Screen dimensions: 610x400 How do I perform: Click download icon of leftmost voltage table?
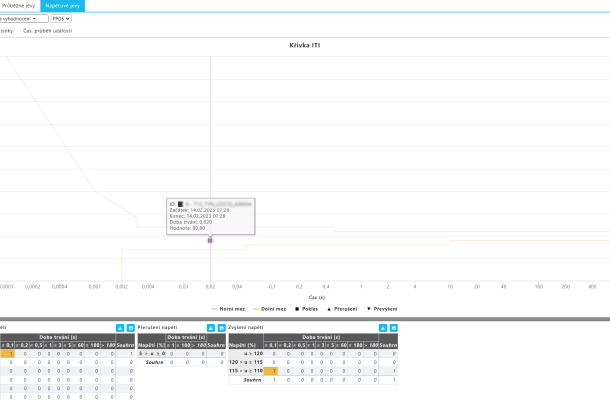coord(119,328)
